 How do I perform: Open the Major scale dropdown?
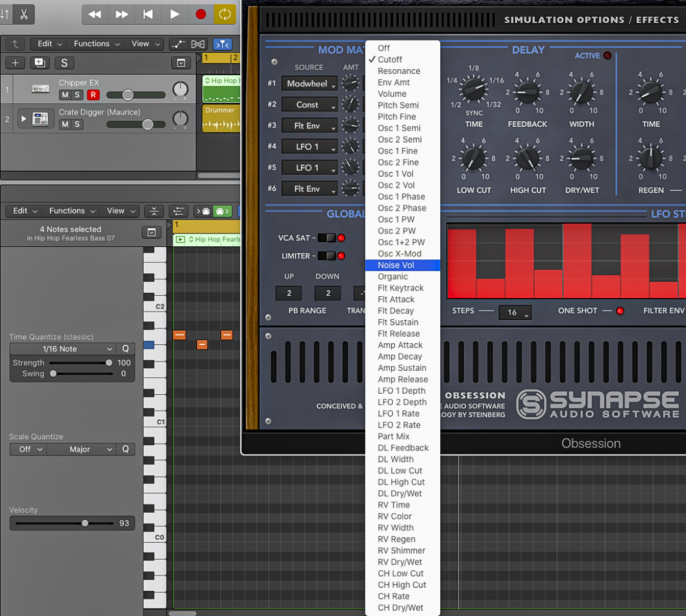tap(81, 449)
